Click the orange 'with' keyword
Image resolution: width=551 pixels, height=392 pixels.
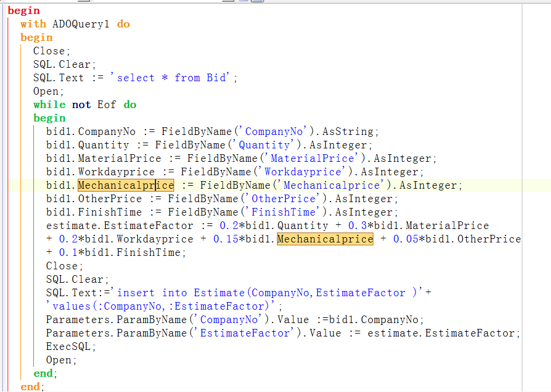point(33,24)
